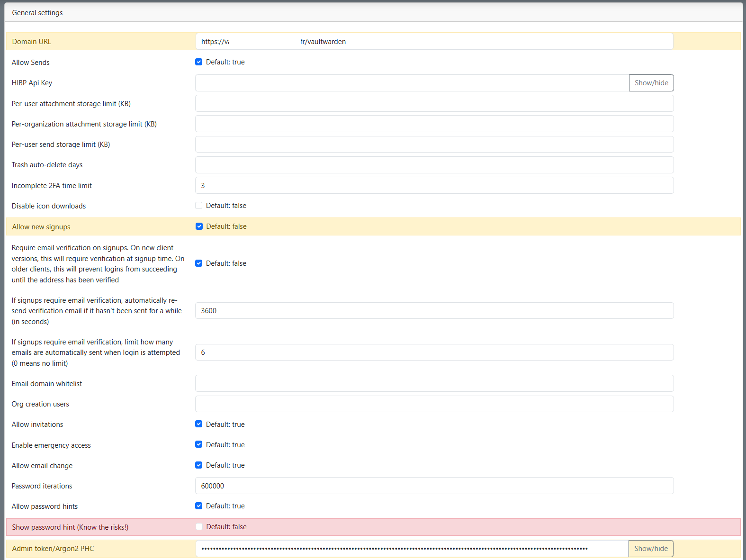
Task: Click the Allow email change label
Action: click(x=42, y=466)
